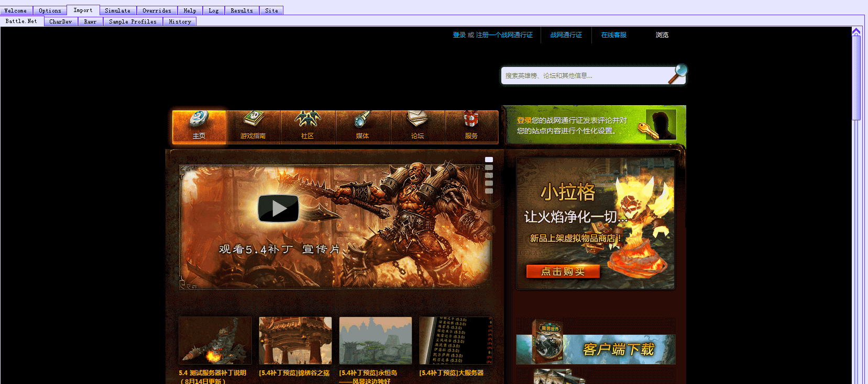The width and height of the screenshot is (868, 384).
Task: Open the 永恒岛 preview thumbnail
Action: [376, 340]
